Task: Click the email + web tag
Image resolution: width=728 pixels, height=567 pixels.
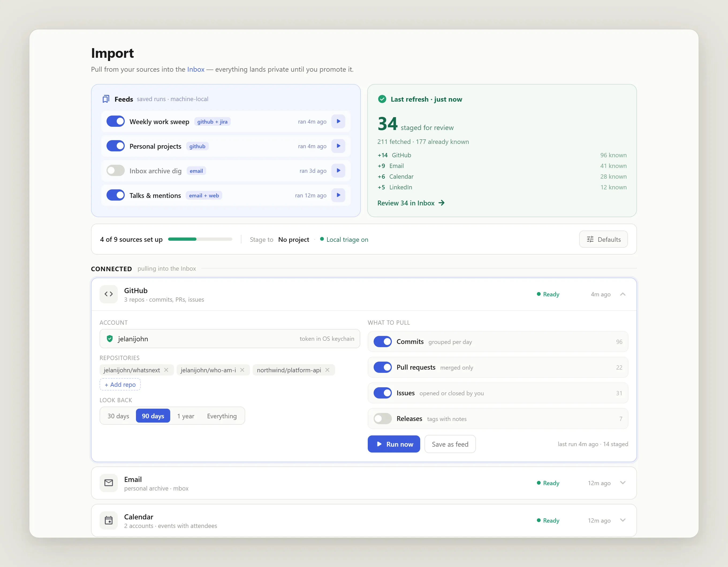Action: point(204,196)
